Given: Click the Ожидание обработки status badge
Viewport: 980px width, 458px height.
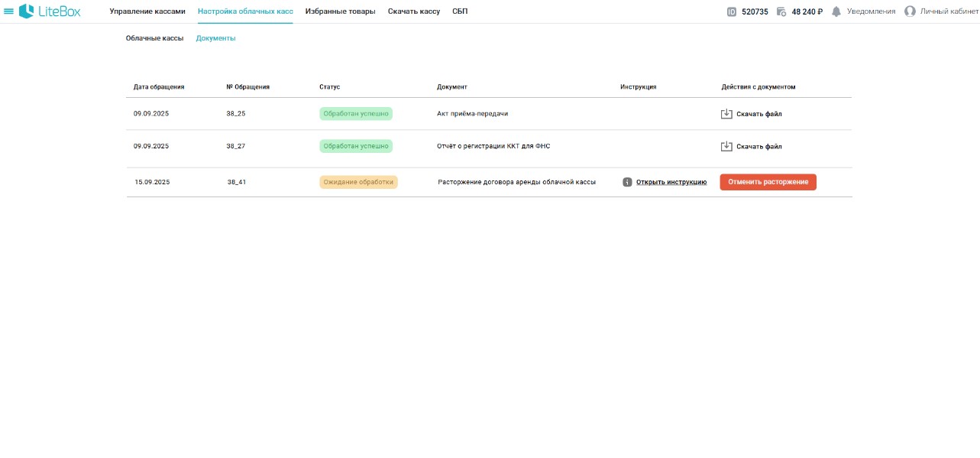Looking at the screenshot, I should [358, 182].
